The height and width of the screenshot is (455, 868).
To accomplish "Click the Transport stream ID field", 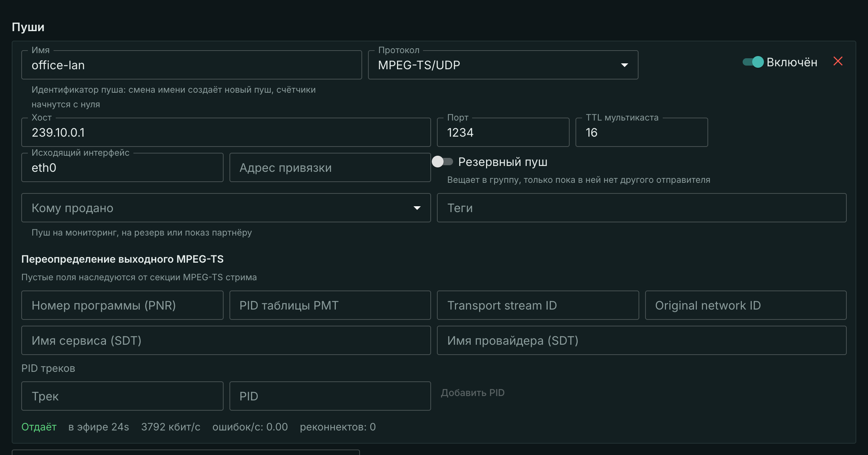I will (x=538, y=305).
